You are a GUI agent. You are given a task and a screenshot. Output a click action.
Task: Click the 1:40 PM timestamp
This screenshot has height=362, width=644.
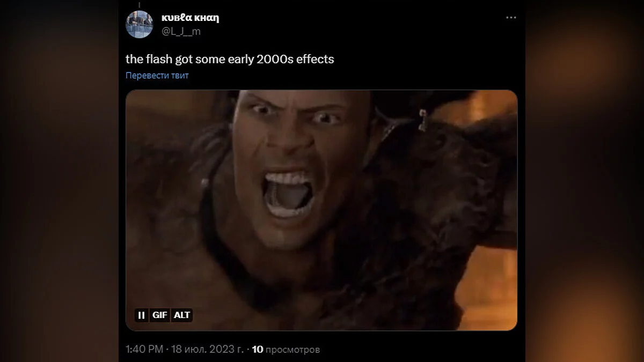[x=144, y=350]
